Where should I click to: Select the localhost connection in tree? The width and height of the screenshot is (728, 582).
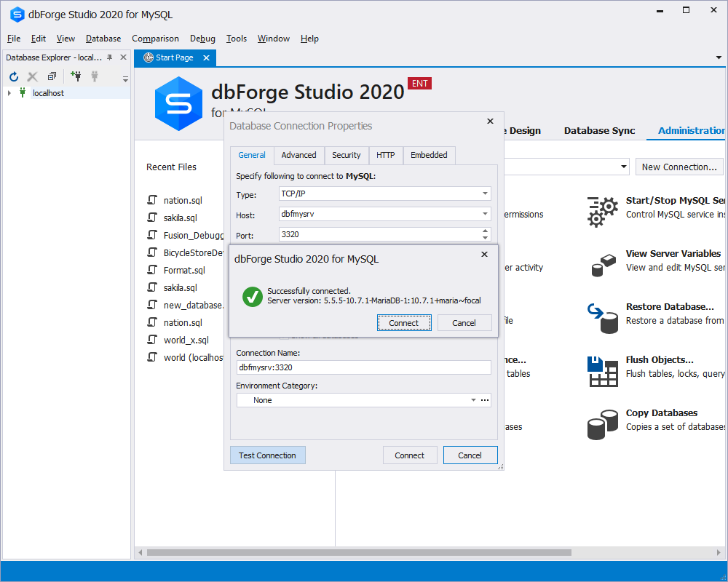point(48,93)
